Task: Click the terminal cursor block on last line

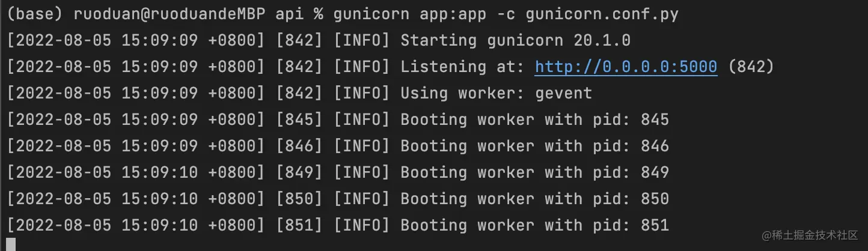Action: 11,244
